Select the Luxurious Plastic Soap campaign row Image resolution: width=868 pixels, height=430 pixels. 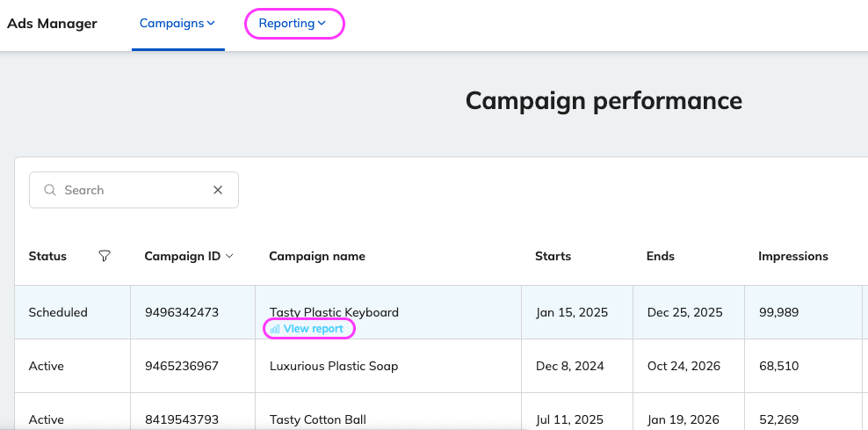(x=334, y=366)
